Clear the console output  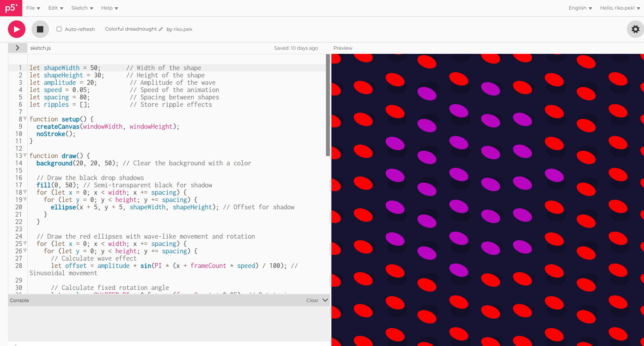(x=312, y=300)
